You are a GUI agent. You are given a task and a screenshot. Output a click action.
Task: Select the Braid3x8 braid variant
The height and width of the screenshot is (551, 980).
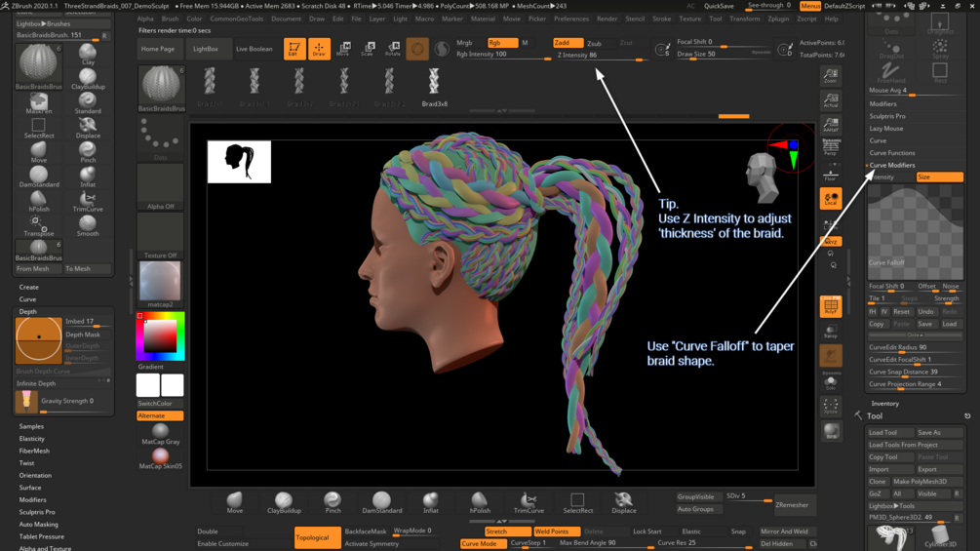pyautogui.click(x=434, y=86)
